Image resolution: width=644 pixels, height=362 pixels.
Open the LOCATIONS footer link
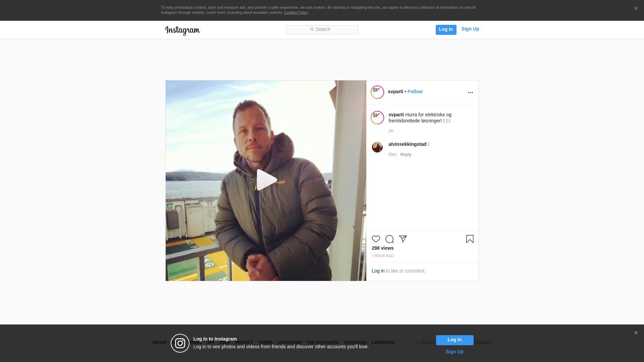[289, 343]
